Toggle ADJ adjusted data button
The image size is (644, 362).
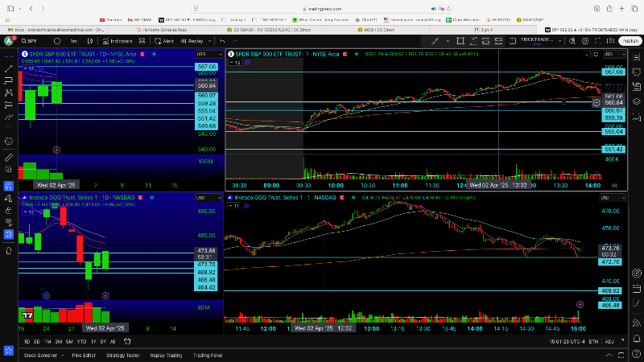pos(609,341)
